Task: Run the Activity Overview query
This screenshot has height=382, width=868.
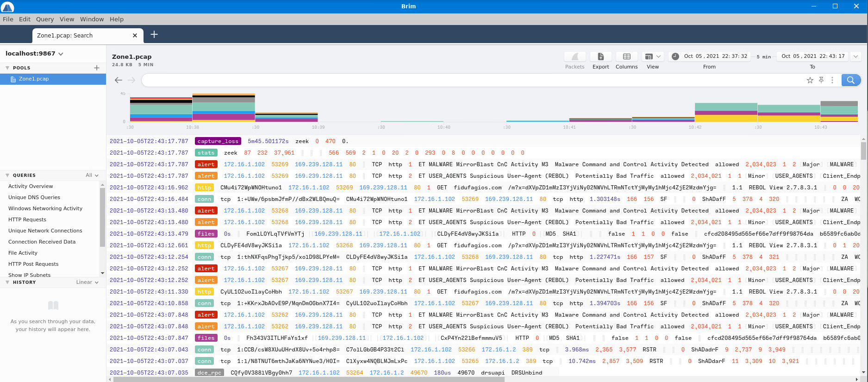Action: coord(31,186)
